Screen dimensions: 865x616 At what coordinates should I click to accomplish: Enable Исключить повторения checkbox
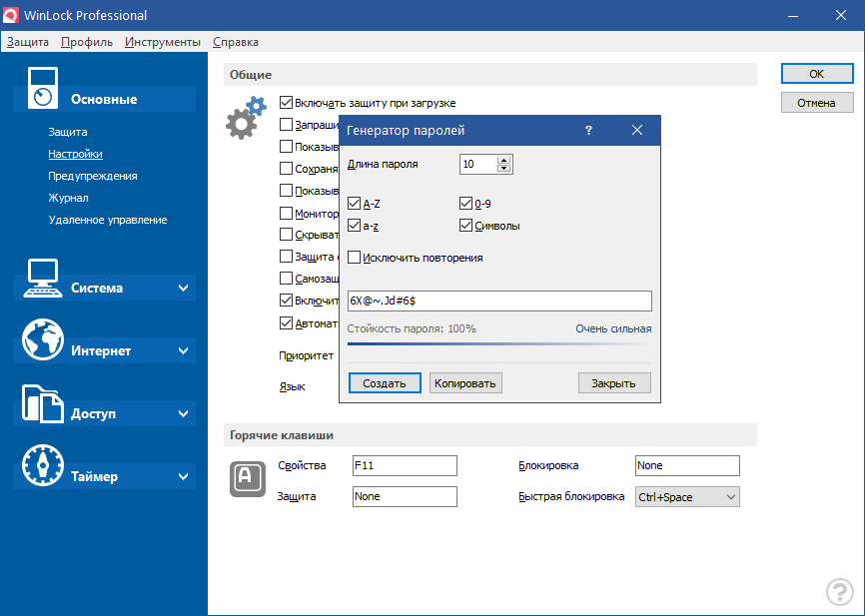pos(355,258)
